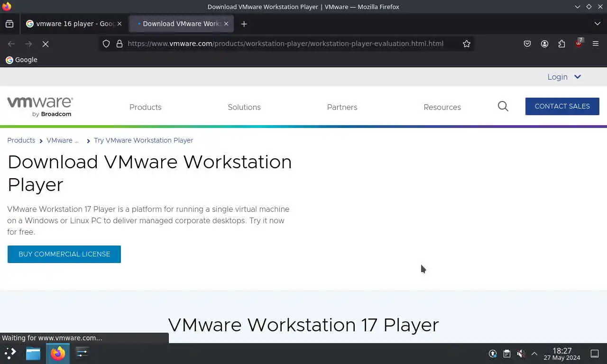This screenshot has width=607, height=364.
Task: Open the list all tabs dropdown arrow
Action: point(597,24)
